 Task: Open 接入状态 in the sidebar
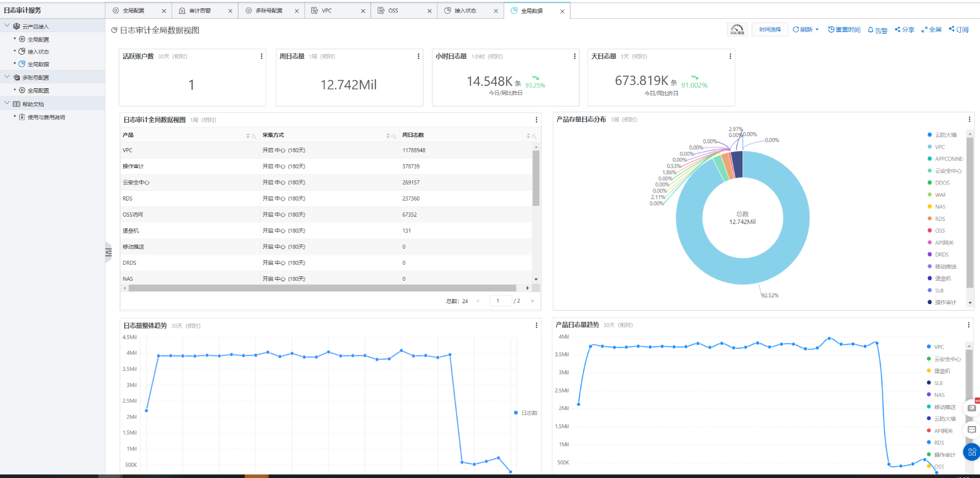coord(38,52)
